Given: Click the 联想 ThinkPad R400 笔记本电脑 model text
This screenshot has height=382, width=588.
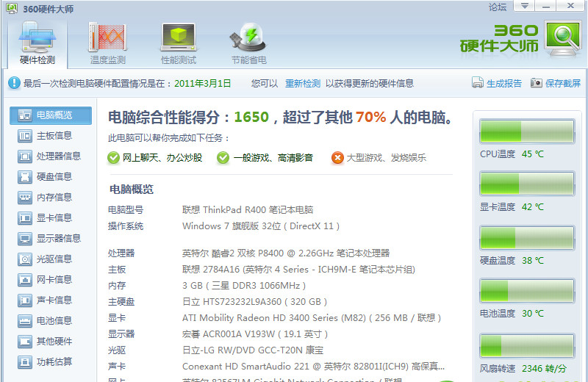Looking at the screenshot, I should (248, 210).
